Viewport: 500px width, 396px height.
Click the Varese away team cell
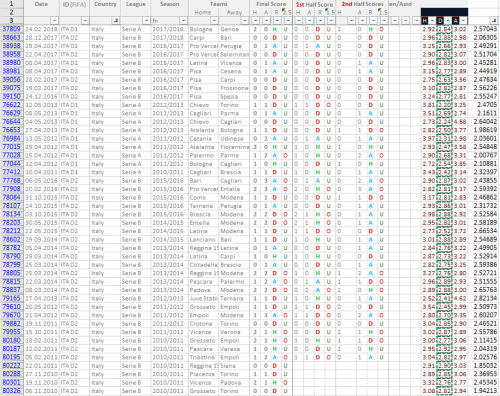click(x=234, y=349)
